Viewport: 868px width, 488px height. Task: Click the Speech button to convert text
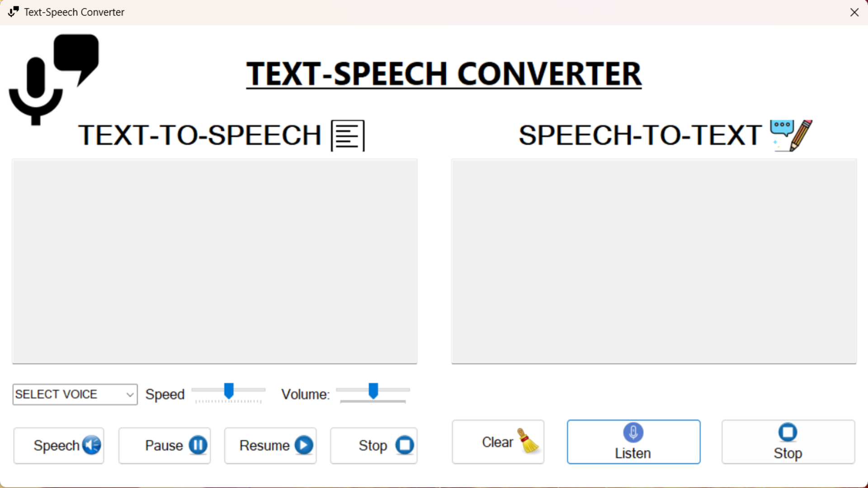point(59,445)
